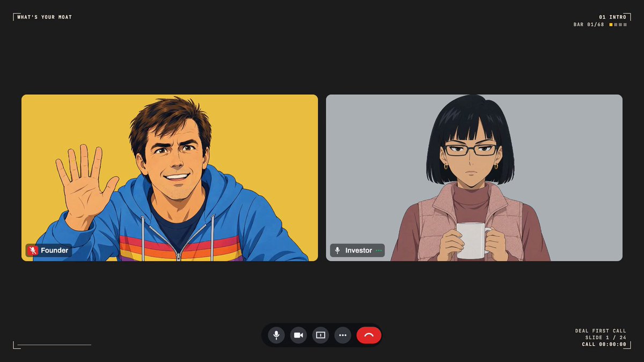Click the "Founder" name label

pyautogui.click(x=55, y=250)
